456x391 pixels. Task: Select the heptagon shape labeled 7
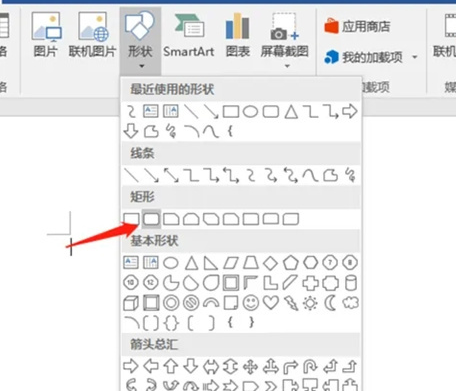pos(330,263)
